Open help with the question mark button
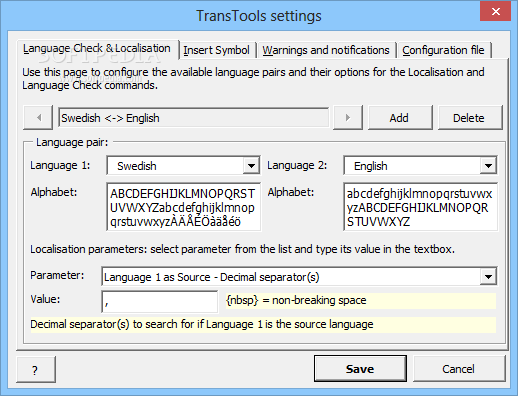 35,370
